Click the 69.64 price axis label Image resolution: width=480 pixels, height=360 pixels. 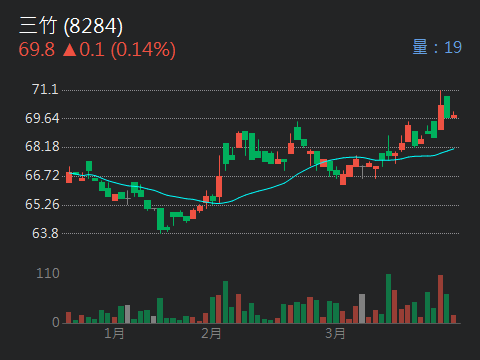[42, 118]
